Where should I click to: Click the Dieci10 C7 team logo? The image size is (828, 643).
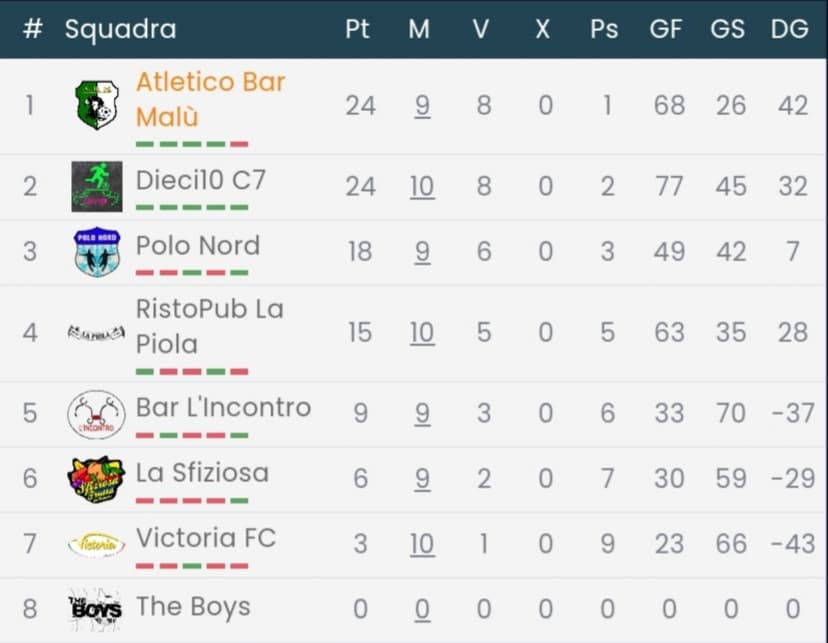97,186
